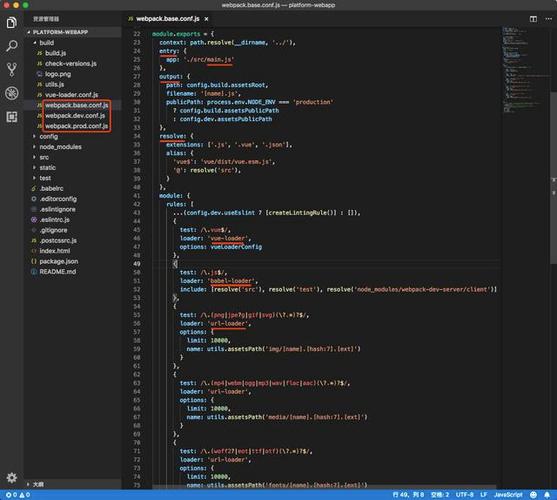Open notifications bell in status bar

[547, 495]
